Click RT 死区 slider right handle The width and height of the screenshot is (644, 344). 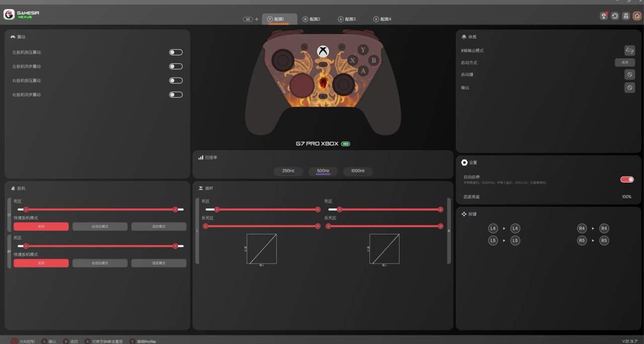coord(175,246)
